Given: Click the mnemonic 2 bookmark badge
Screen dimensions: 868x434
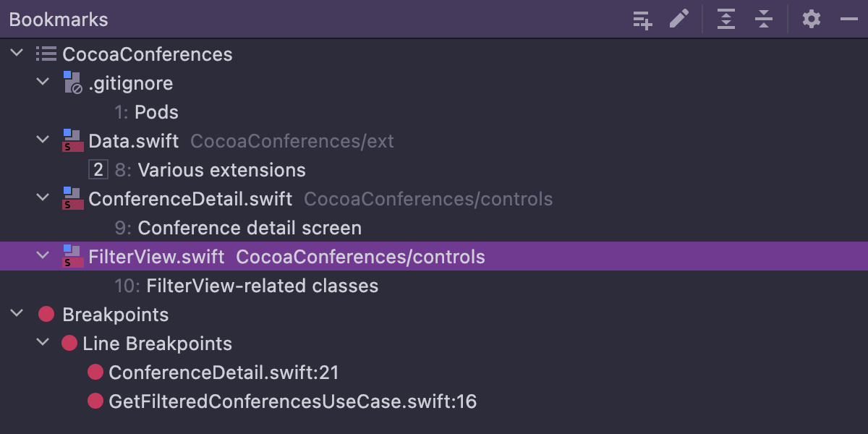Looking at the screenshot, I should click(98, 170).
